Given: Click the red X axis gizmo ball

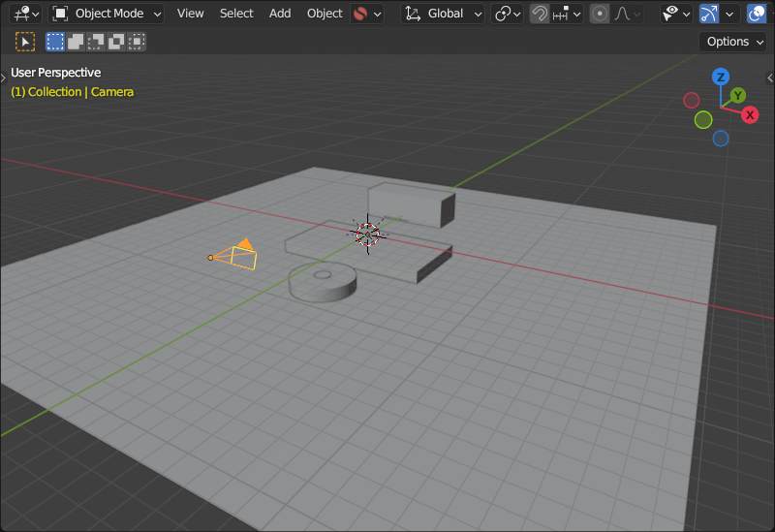Looking at the screenshot, I should pos(750,115).
